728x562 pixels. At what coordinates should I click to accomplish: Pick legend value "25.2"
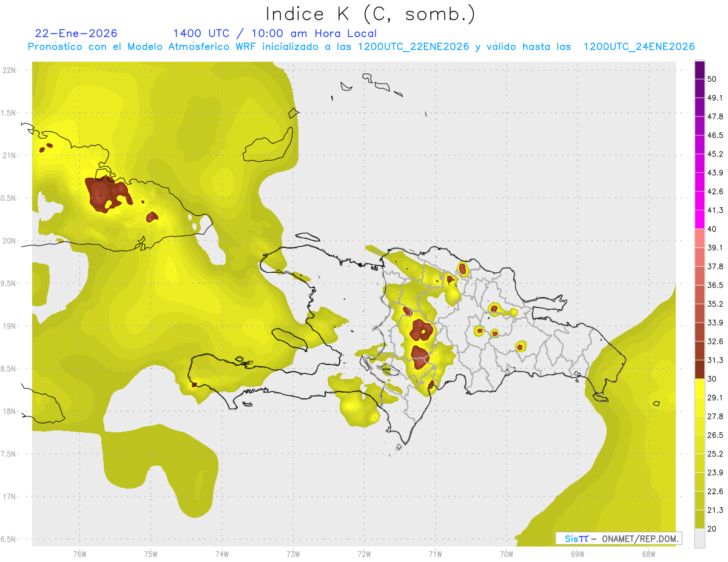pos(715,453)
